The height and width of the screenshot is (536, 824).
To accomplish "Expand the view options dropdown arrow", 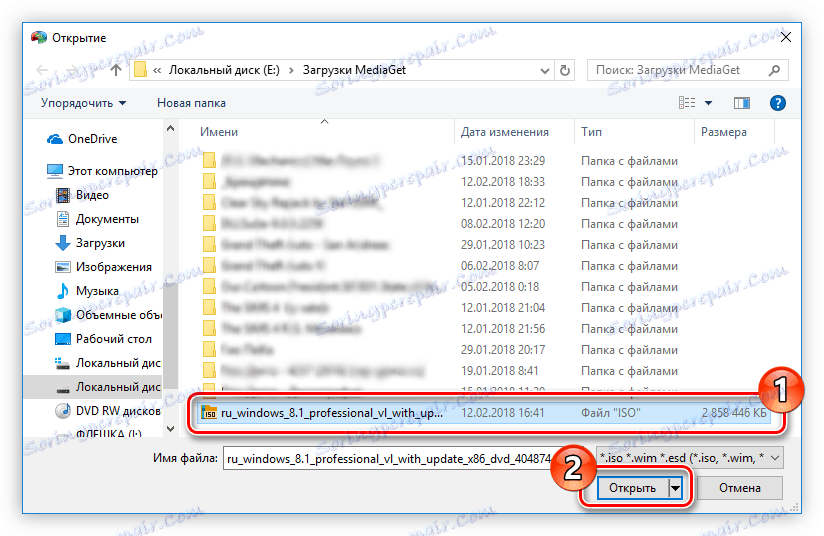I will pyautogui.click(x=708, y=103).
